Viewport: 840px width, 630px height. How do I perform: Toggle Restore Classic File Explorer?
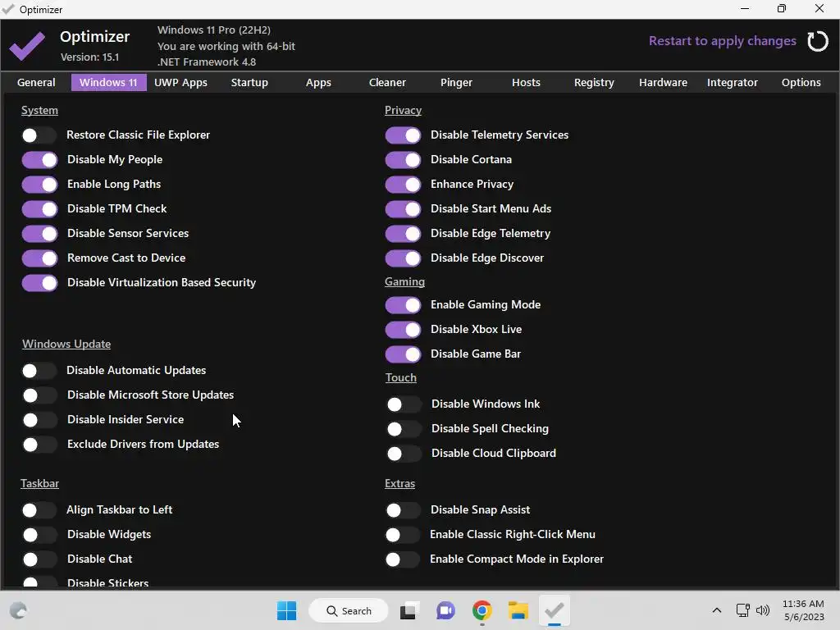(39, 135)
